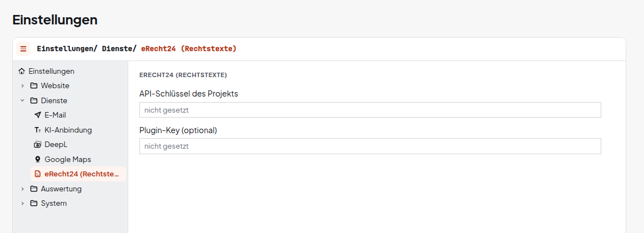Open the E-Mail service settings
The image size is (644, 233).
point(55,115)
